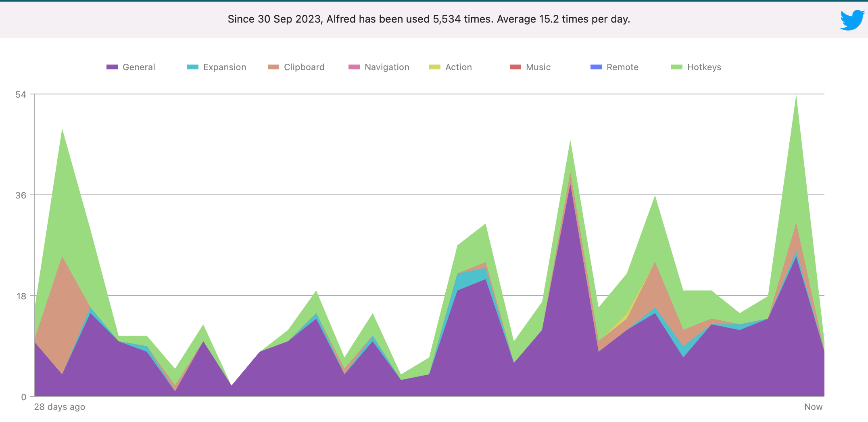868x422 pixels.
Task: Toggle the General legend series
Action: pos(131,67)
